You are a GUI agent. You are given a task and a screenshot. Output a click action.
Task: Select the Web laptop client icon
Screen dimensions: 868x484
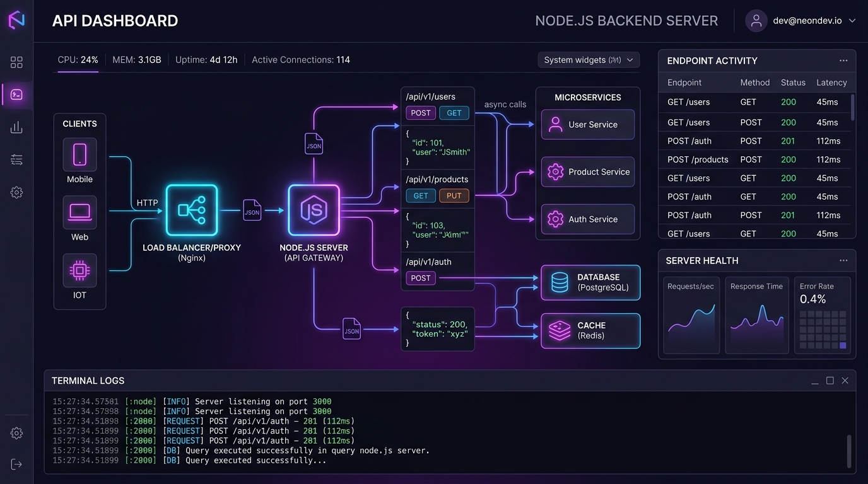point(79,212)
